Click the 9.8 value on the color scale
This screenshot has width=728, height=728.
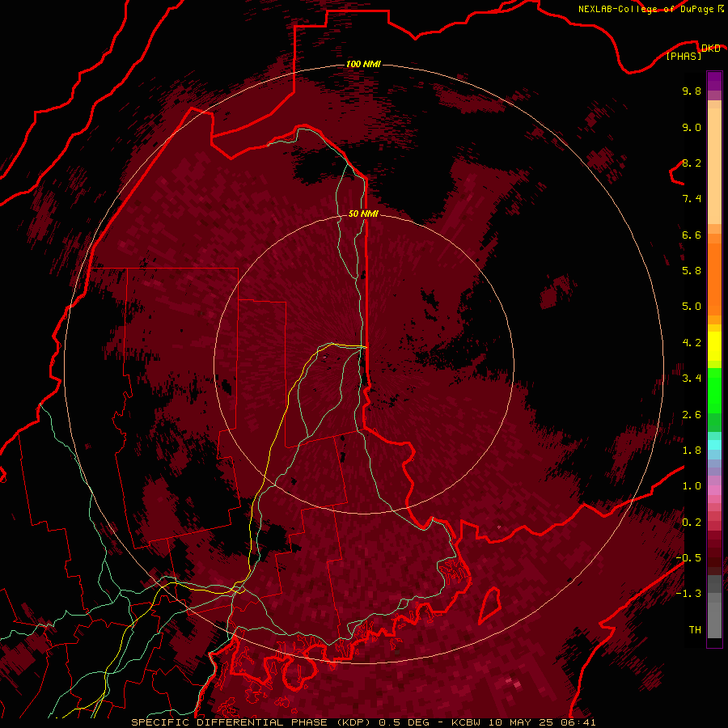(x=692, y=91)
